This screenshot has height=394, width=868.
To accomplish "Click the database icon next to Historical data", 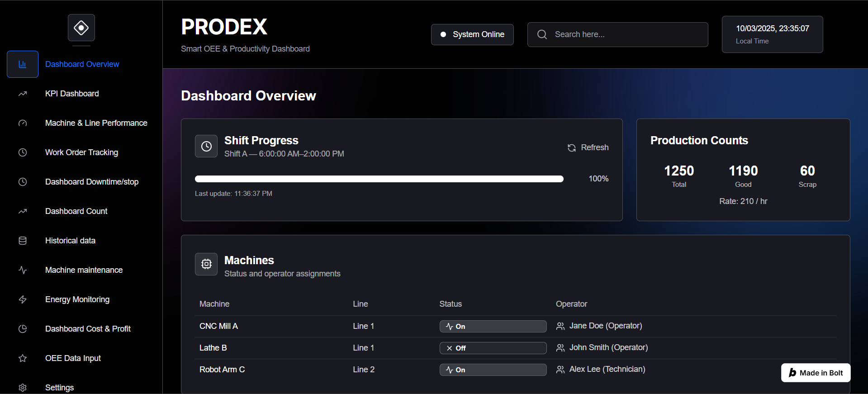I will pos(23,241).
